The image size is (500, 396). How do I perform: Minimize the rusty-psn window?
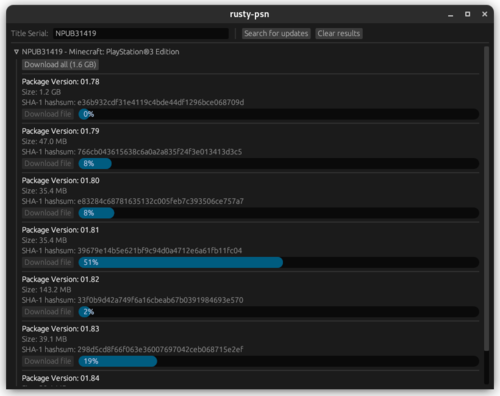coord(451,14)
